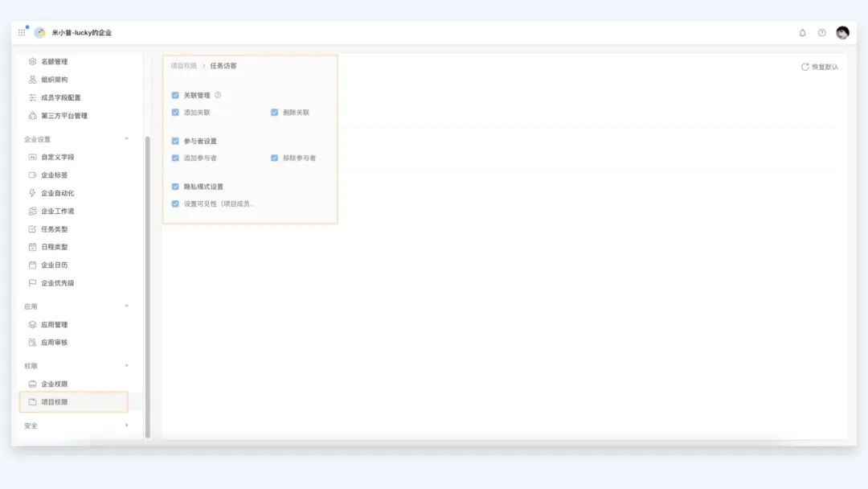Image resolution: width=868 pixels, height=489 pixels.
Task: Open the user avatar menu
Action: [x=842, y=33]
